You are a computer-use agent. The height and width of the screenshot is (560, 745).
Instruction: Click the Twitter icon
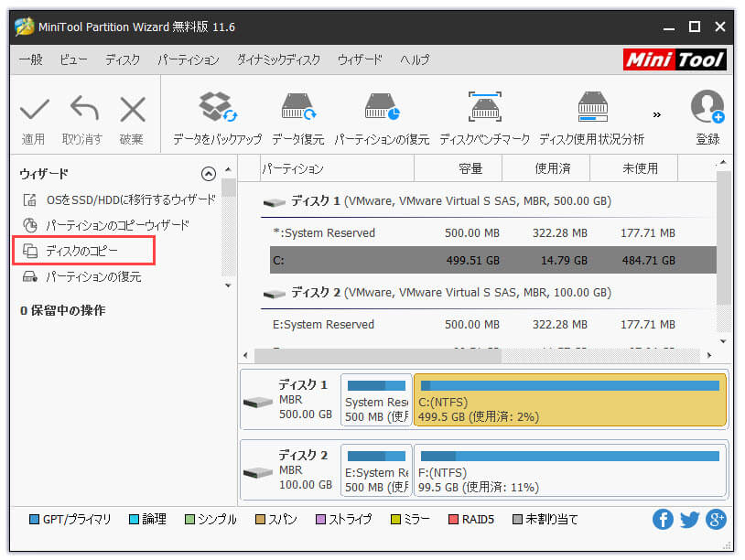pos(689,519)
